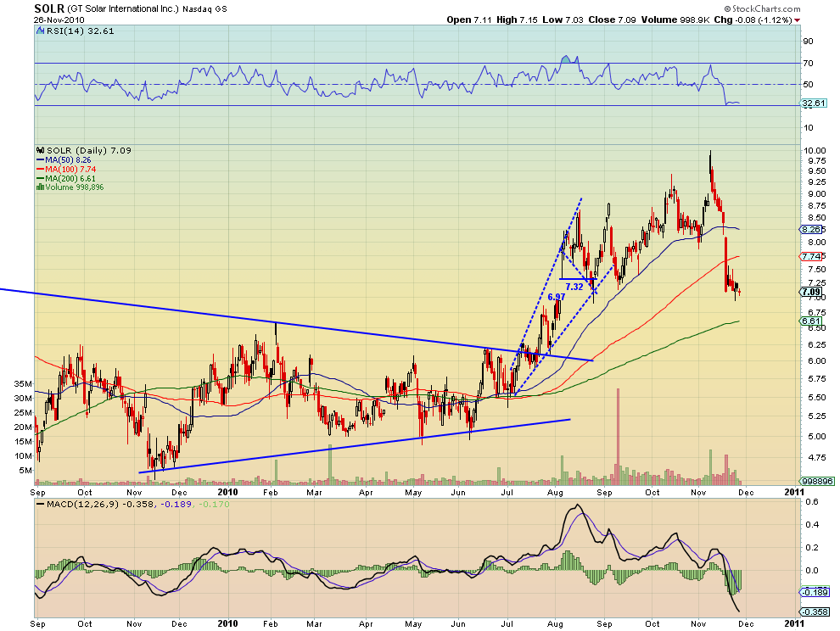Viewport: 840px width, 631px height.
Task: Click the GT Solar International Inc. company name
Action: click(x=123, y=9)
